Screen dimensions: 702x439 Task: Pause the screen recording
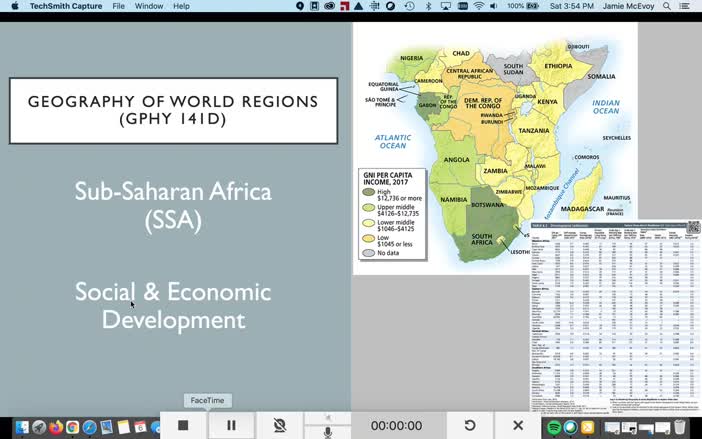(x=231, y=426)
